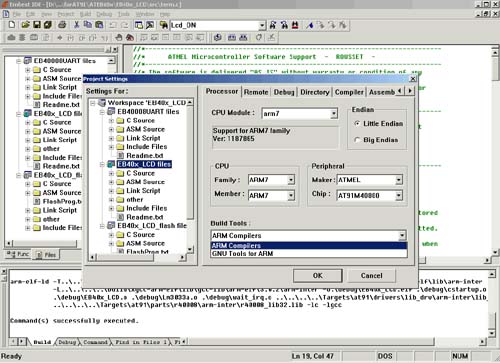Redo with the toolbar arrow icon

124,25
